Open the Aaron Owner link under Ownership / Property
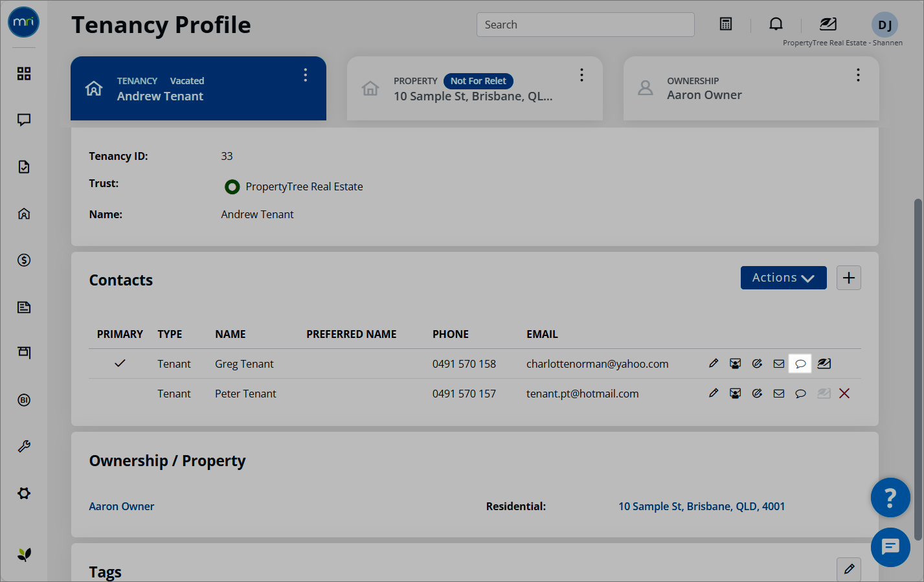 tap(122, 506)
